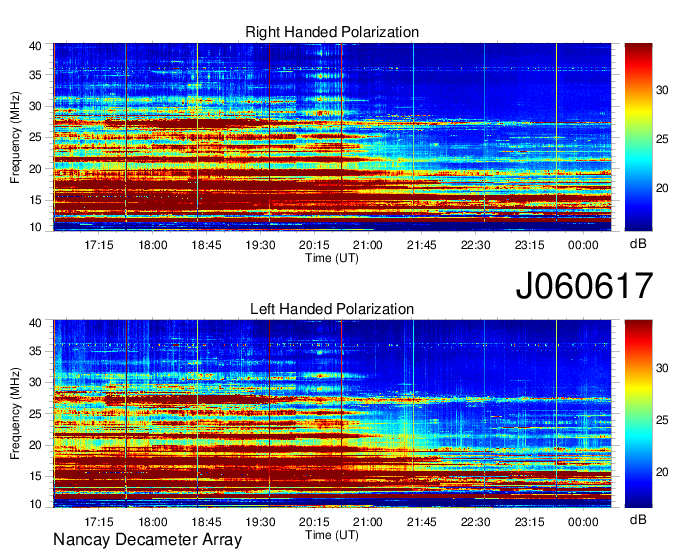
Task: Click the "Frequency (MHz)" label of the top plot
Action: pos(15,137)
